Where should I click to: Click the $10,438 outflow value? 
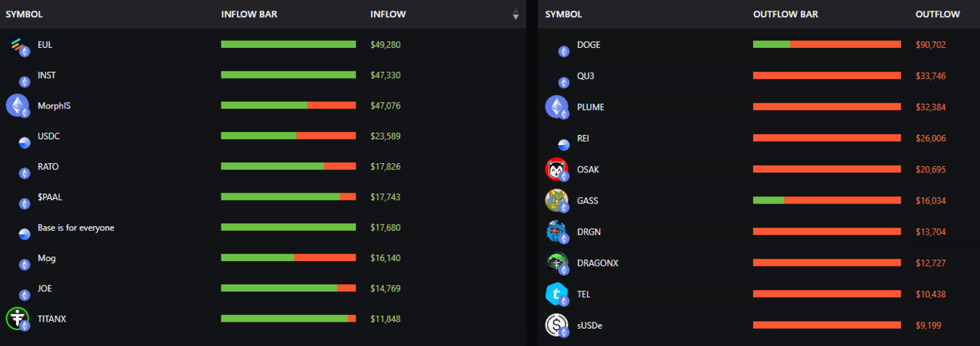pos(931,294)
